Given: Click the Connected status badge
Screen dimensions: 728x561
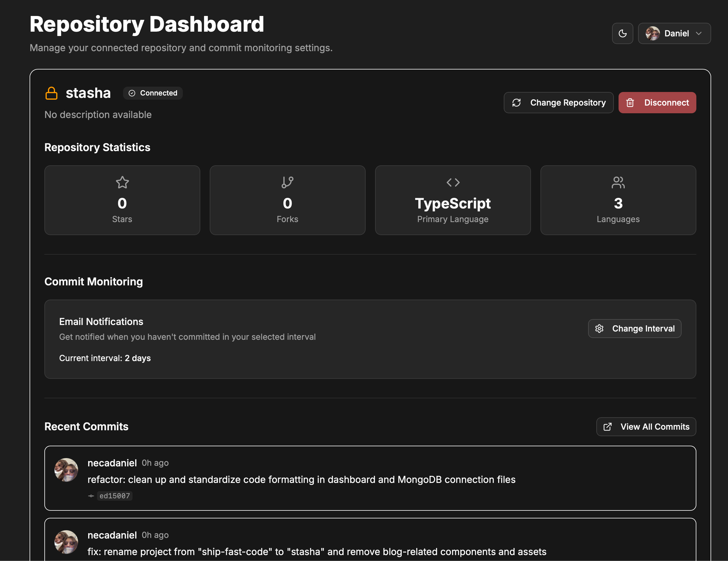Looking at the screenshot, I should click(153, 93).
